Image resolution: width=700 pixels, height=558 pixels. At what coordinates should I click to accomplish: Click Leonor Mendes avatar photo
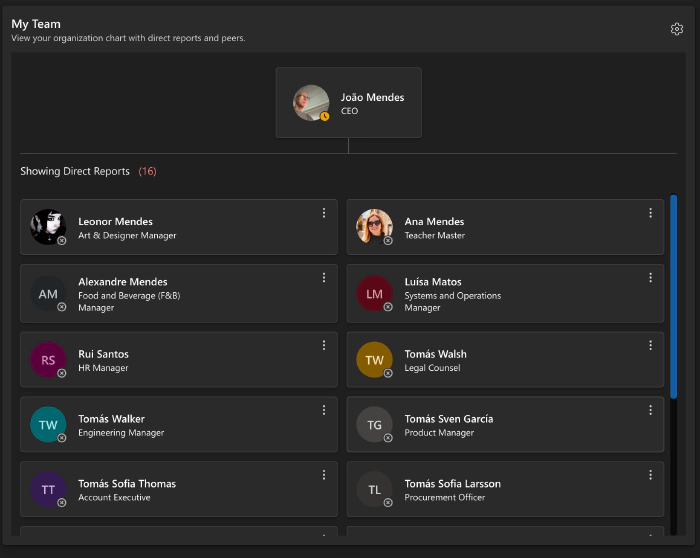[x=48, y=227]
